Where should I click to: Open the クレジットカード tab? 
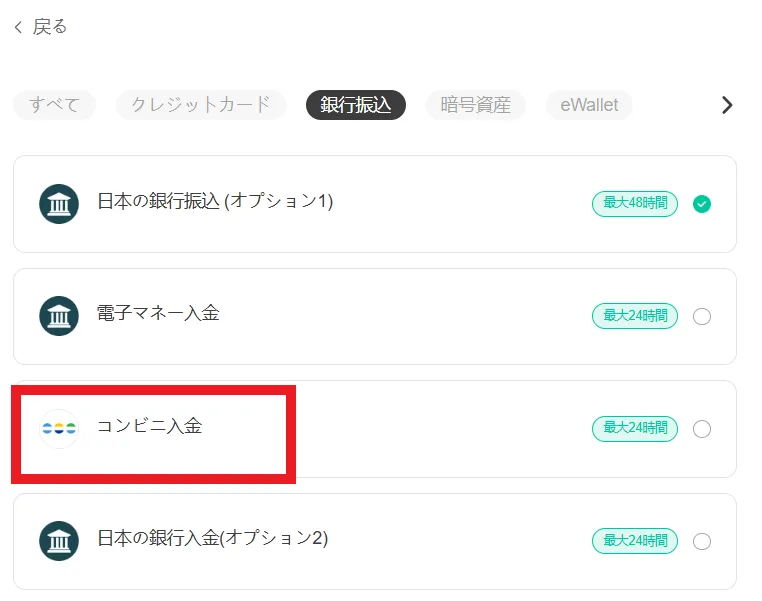201,105
